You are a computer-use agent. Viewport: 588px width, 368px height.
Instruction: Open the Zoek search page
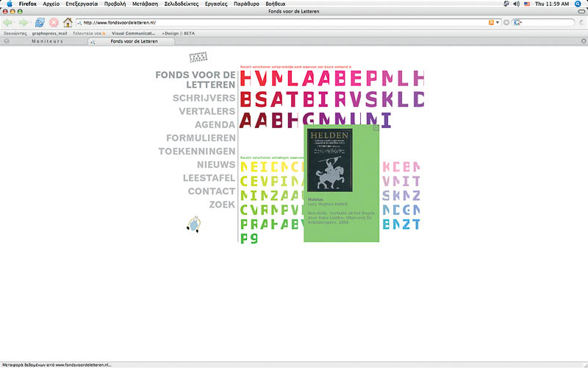click(x=222, y=205)
